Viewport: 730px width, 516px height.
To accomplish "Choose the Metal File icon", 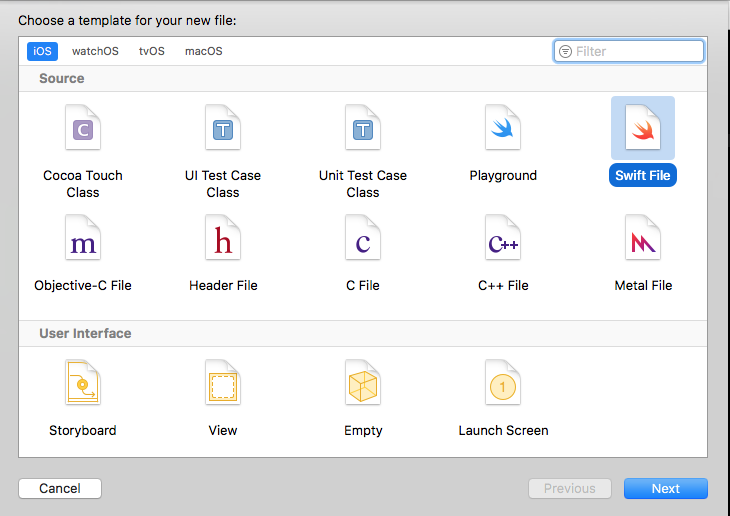I will (643, 239).
